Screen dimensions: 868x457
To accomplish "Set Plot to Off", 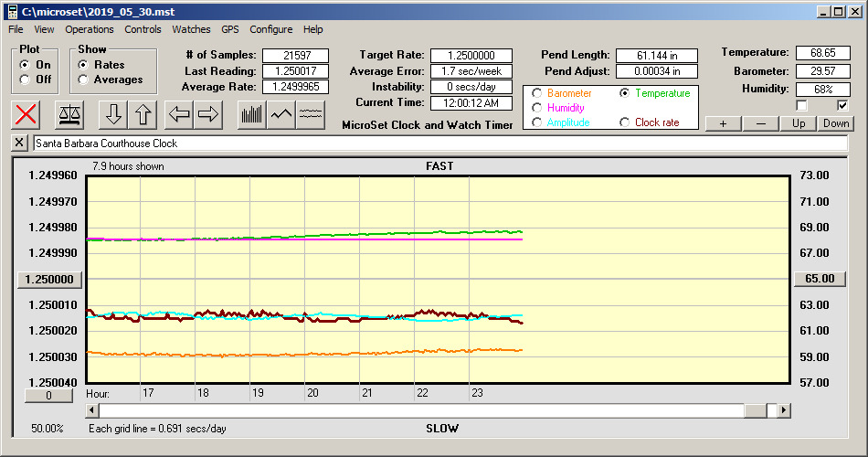I will pyautogui.click(x=25, y=80).
